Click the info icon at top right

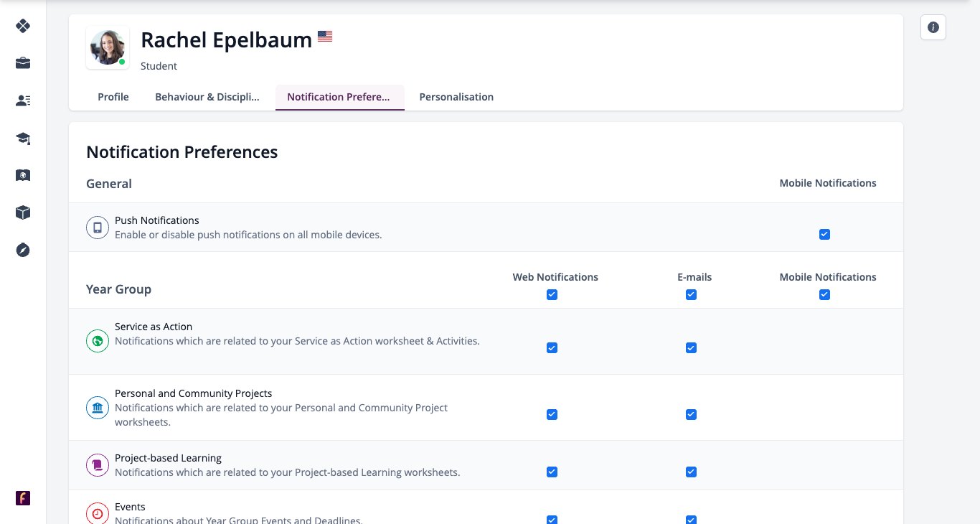933,27
